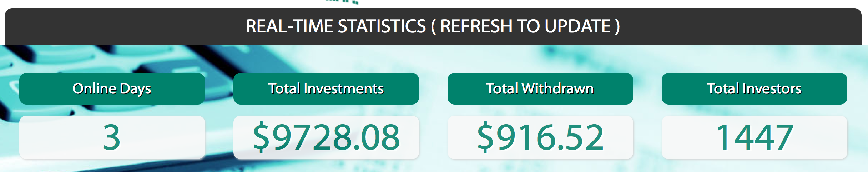Click the Online Days label
The image size is (868, 172).
(112, 88)
